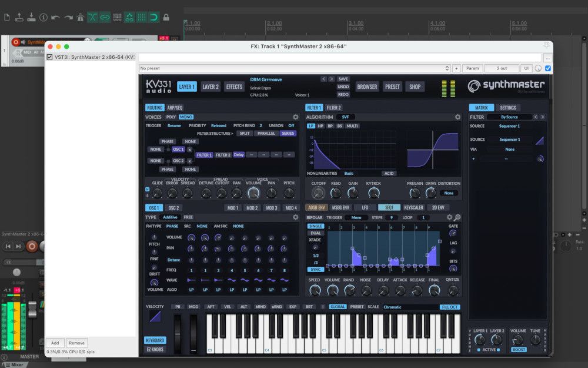Select MONO voices mode
Viewport: 588px width, 368px height.
(x=186, y=117)
